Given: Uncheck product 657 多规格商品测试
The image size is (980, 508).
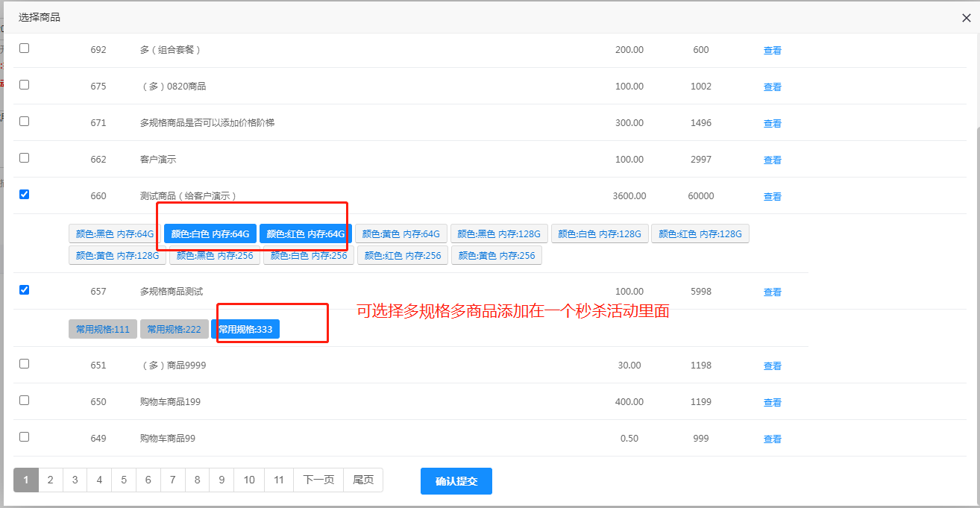Looking at the screenshot, I should coord(24,290).
